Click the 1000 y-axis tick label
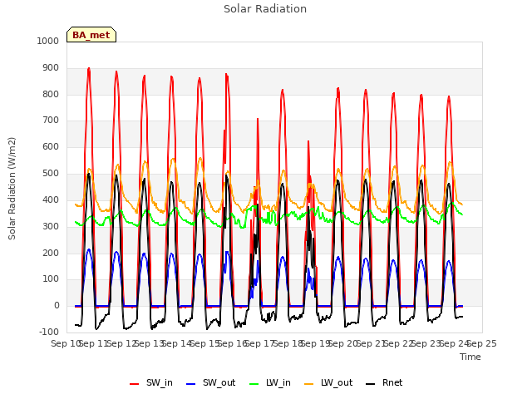 [48, 41]
